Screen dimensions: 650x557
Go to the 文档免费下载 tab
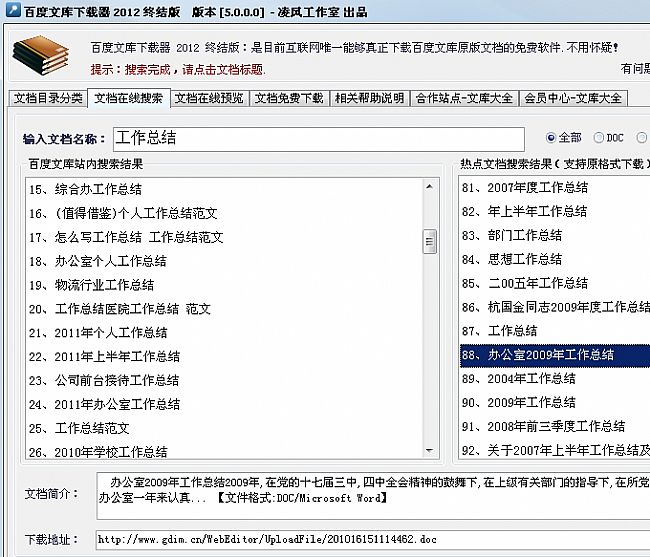pos(288,98)
